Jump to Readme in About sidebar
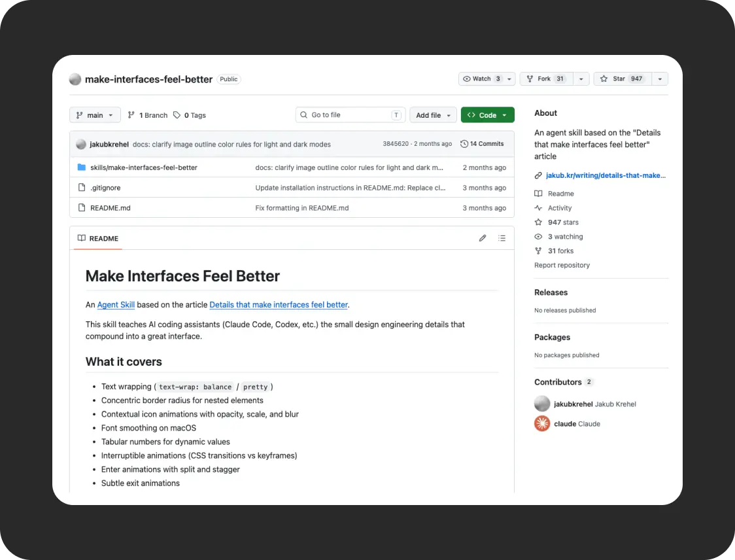The image size is (735, 560). [x=560, y=194]
